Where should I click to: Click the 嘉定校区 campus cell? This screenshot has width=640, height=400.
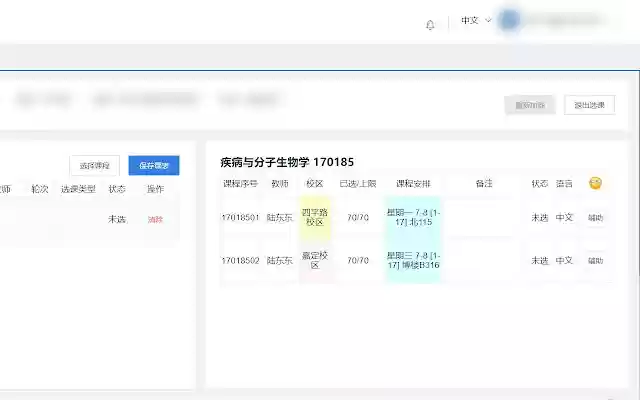coord(314,260)
